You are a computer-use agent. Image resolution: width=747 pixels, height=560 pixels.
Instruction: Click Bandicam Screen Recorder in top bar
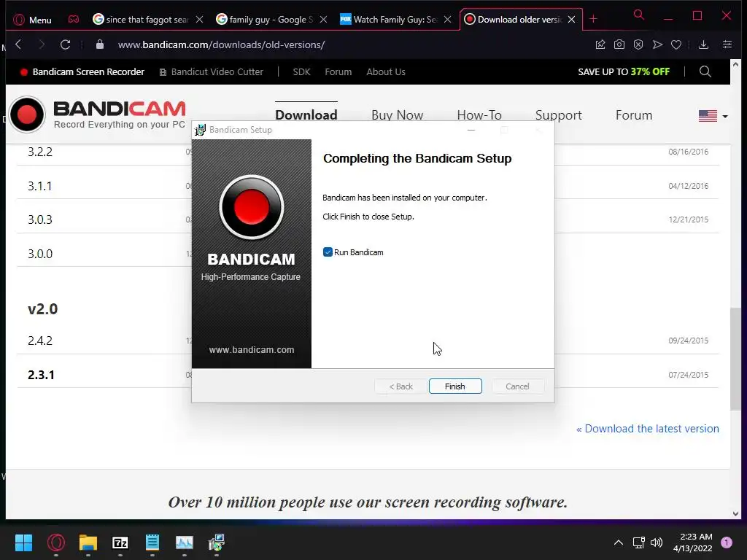point(82,72)
